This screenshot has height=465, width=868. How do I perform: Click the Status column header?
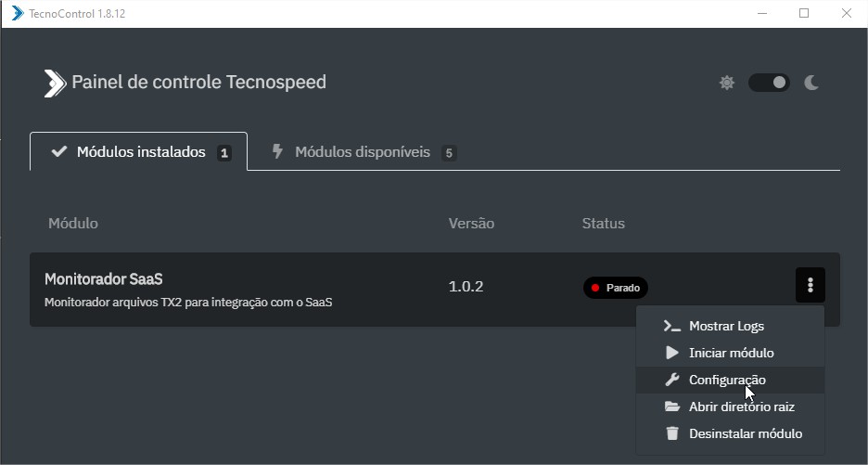(x=604, y=224)
